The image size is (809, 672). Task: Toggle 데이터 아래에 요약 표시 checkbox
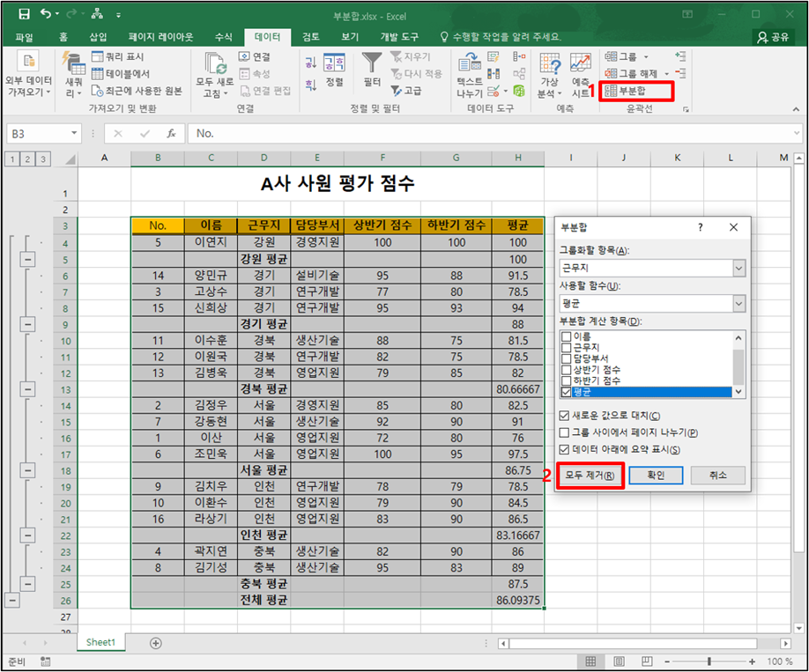[564, 449]
